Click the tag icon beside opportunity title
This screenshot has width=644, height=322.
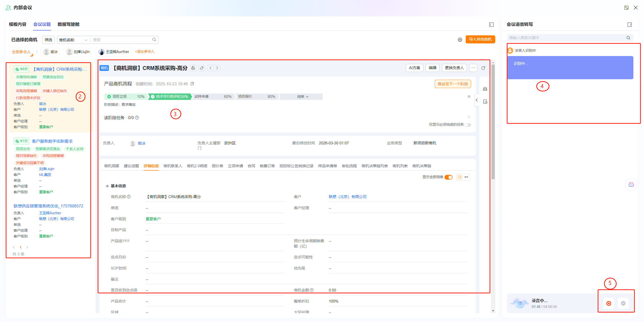[202, 68]
